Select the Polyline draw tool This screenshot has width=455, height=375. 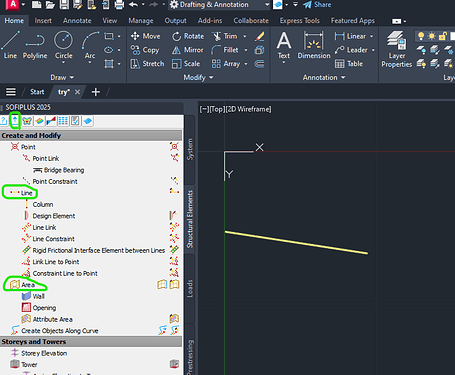(x=35, y=45)
